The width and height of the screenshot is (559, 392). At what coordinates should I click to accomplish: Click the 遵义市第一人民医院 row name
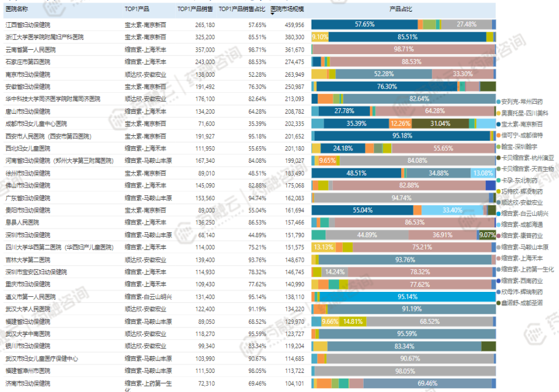(31, 297)
